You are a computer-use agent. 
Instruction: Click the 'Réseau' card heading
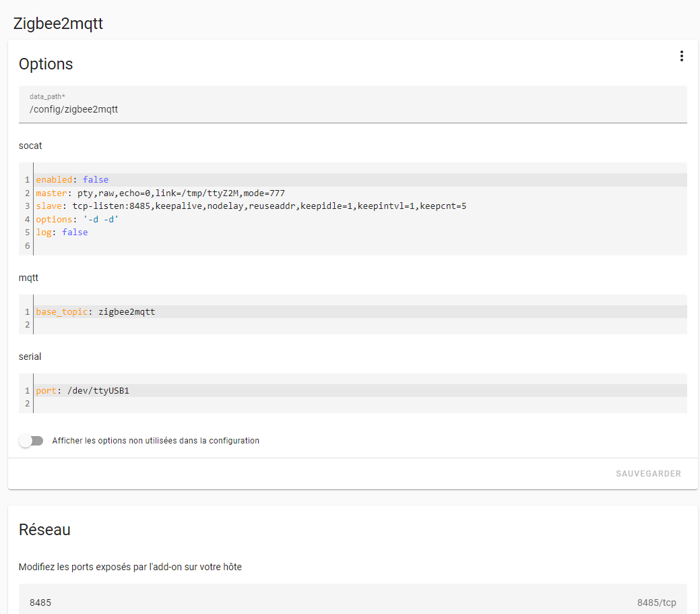coord(44,530)
